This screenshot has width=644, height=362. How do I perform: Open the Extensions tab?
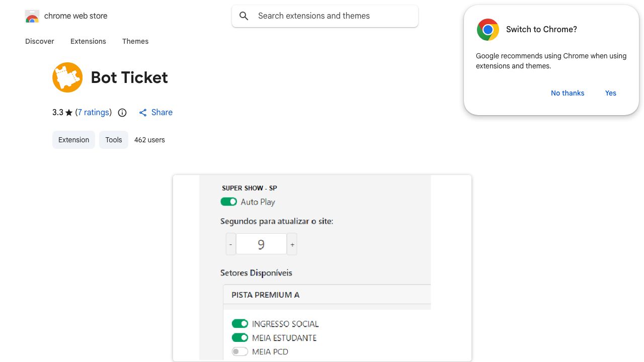click(x=88, y=41)
